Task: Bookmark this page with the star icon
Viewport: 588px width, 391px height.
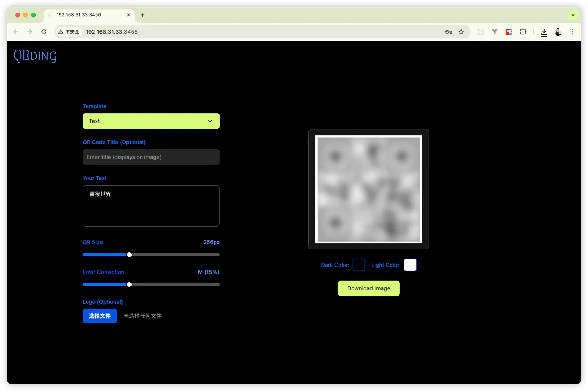Action: click(x=461, y=32)
